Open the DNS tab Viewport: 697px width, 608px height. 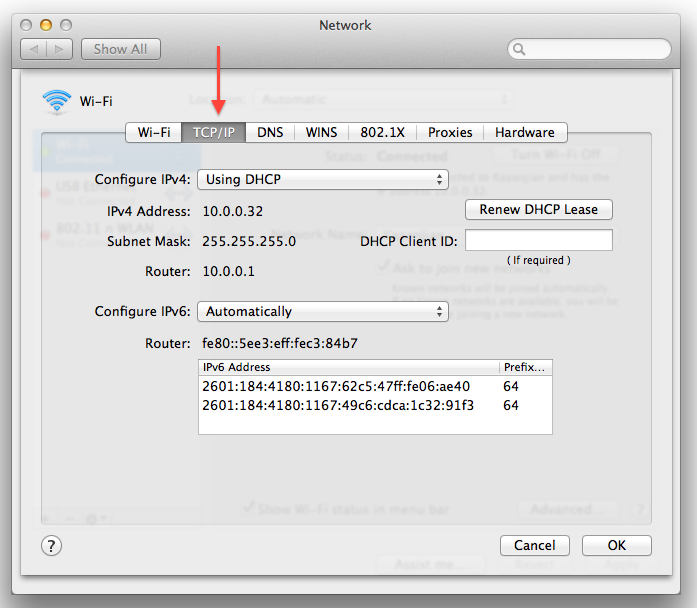point(270,132)
